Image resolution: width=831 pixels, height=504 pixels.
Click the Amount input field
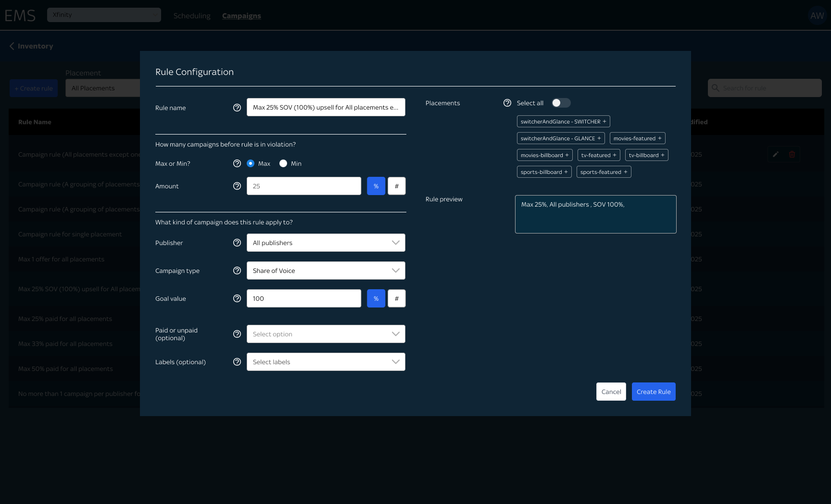tap(304, 186)
